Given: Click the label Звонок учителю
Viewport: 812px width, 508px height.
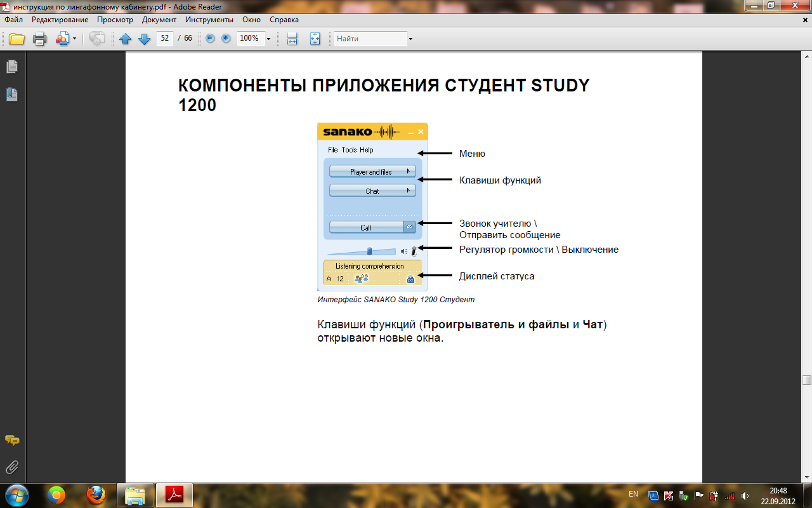Looking at the screenshot, I should [495, 224].
